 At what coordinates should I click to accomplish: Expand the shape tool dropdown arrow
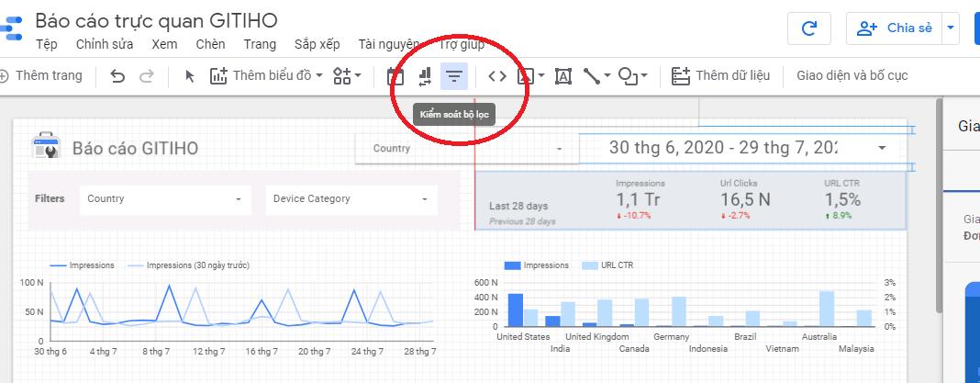coord(644,75)
